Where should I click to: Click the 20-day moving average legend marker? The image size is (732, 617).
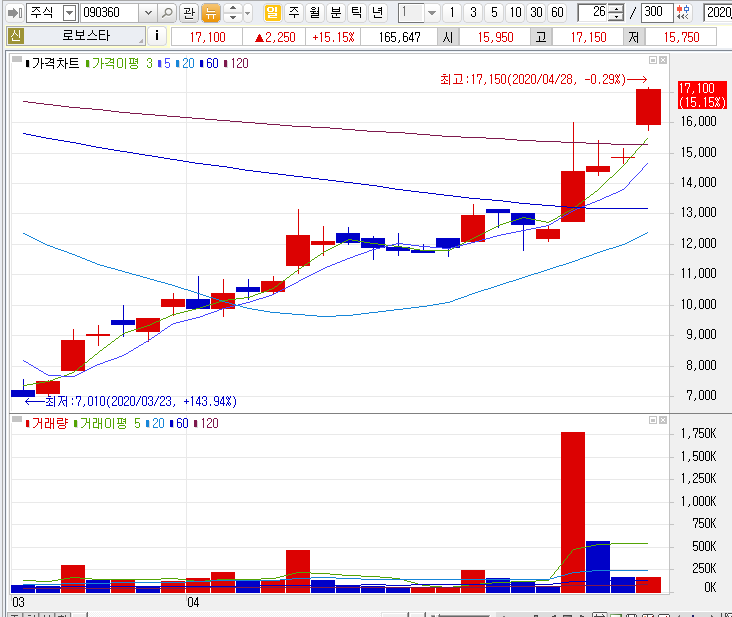(185, 63)
